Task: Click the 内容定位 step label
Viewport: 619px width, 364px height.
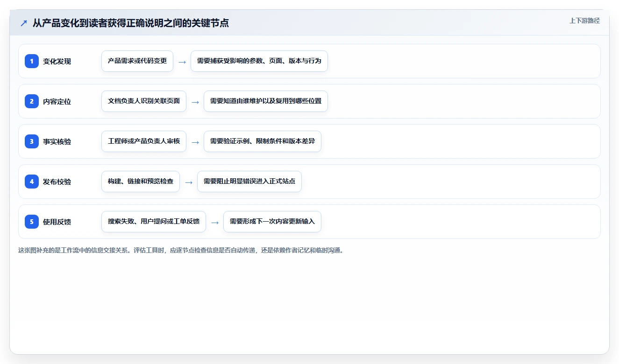Action: [57, 101]
